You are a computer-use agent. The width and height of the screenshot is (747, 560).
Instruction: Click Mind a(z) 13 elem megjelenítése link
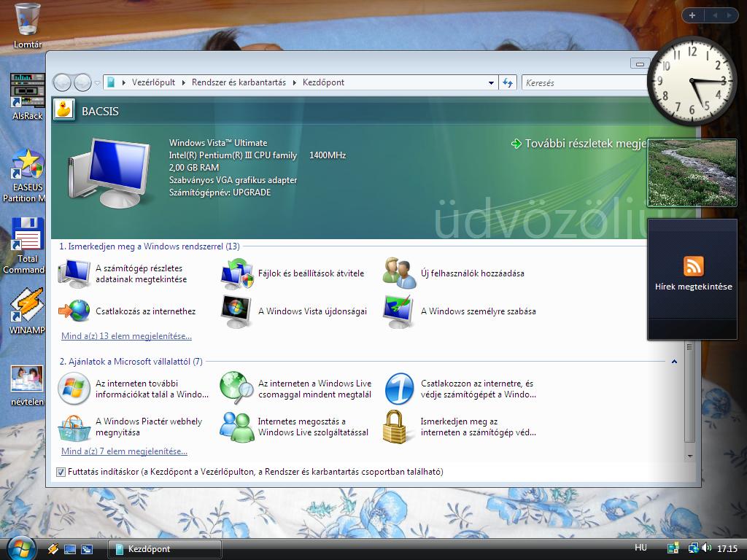126,336
